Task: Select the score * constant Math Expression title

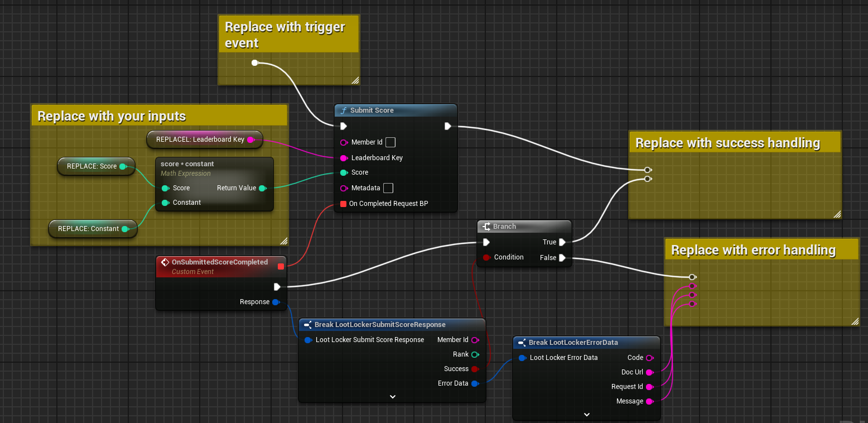Action: click(x=187, y=164)
